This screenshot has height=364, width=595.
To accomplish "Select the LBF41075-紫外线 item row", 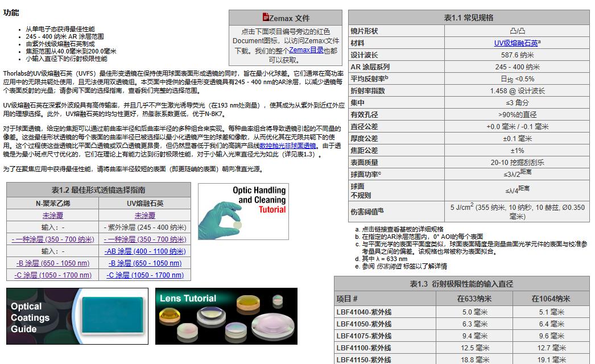I will pyautogui.click(x=462, y=336).
